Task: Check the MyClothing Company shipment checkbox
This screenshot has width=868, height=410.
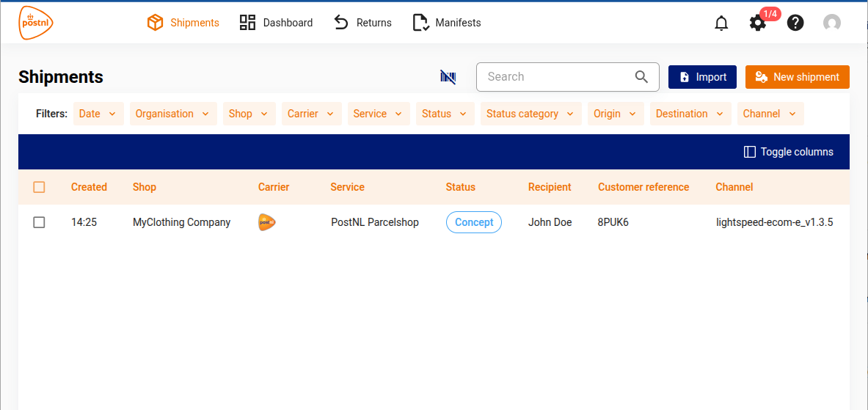Action: [40, 222]
